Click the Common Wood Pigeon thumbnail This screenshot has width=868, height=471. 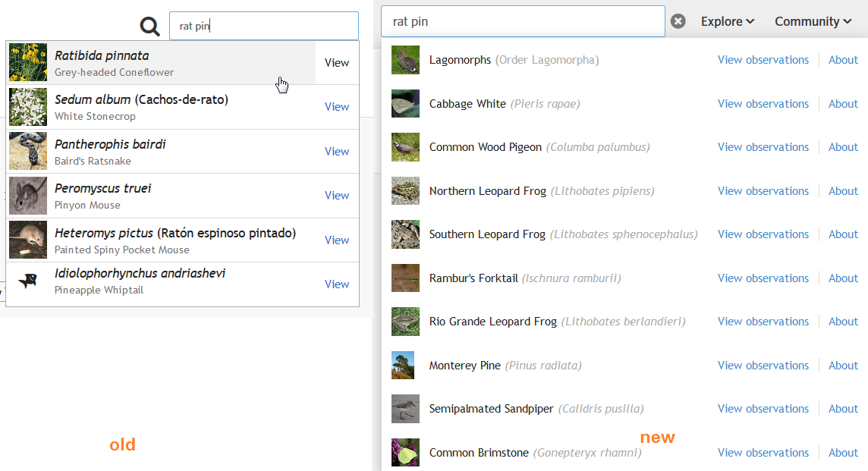tap(405, 147)
